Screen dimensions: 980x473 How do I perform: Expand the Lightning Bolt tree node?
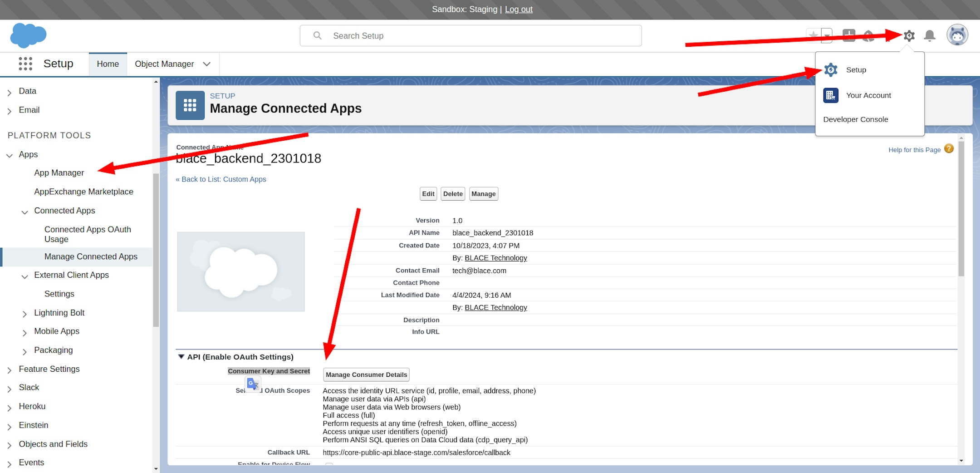tap(25, 314)
